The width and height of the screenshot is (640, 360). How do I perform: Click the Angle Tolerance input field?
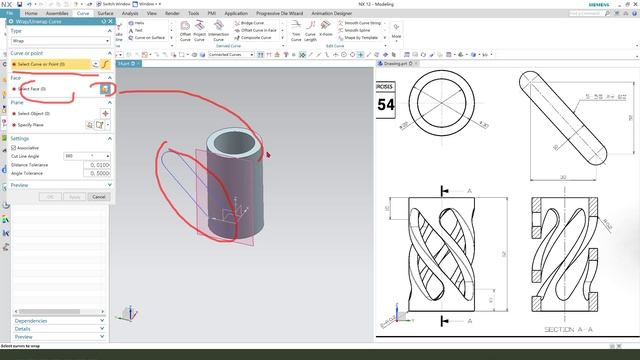tap(97, 173)
